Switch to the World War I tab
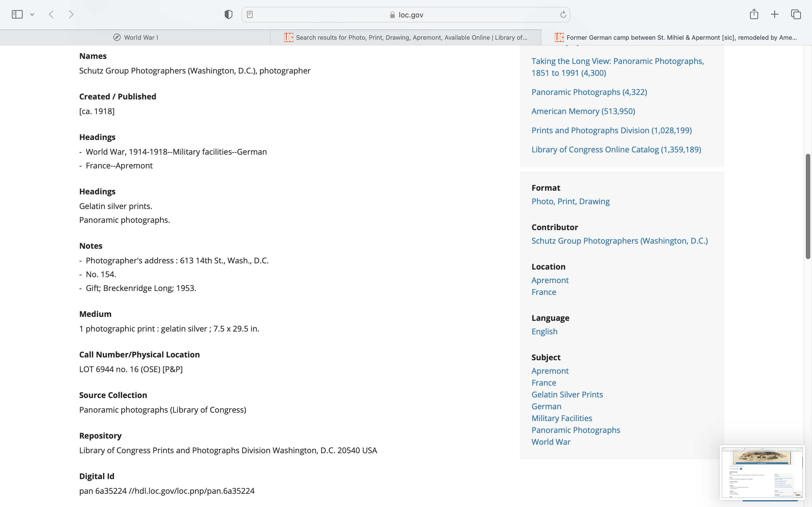812x507 pixels. 136,37
